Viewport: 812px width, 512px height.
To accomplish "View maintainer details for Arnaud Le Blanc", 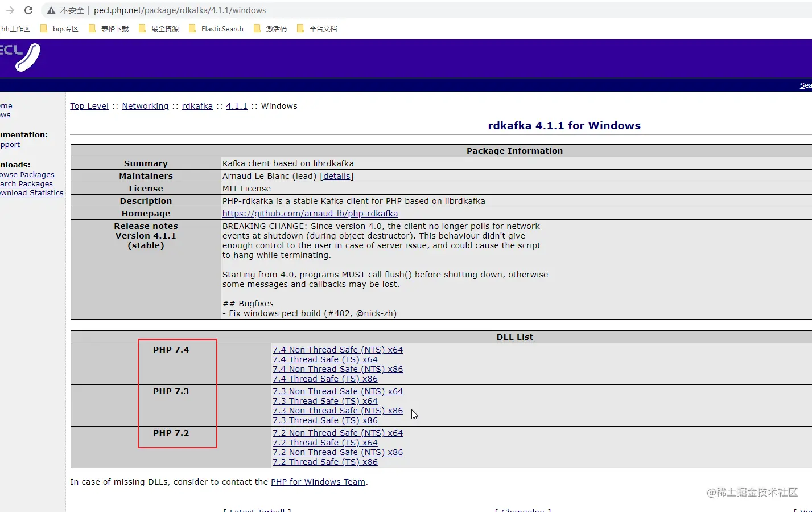I will (336, 175).
